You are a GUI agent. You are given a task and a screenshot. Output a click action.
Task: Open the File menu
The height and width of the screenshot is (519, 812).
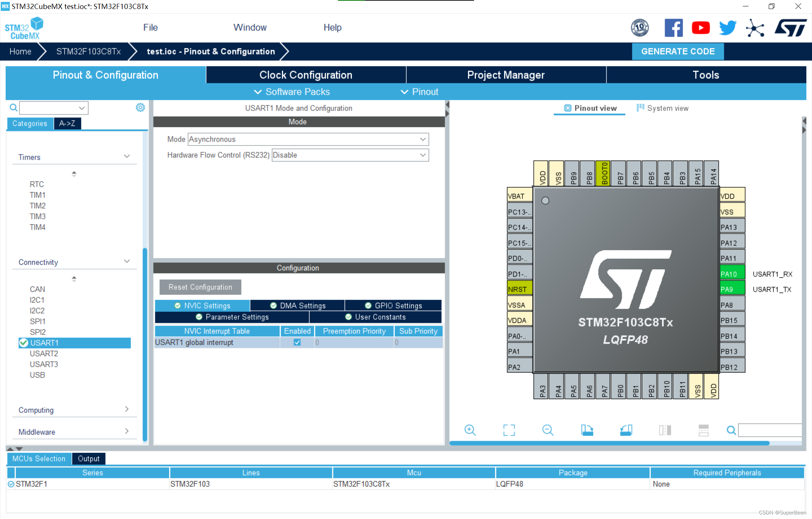tap(150, 27)
